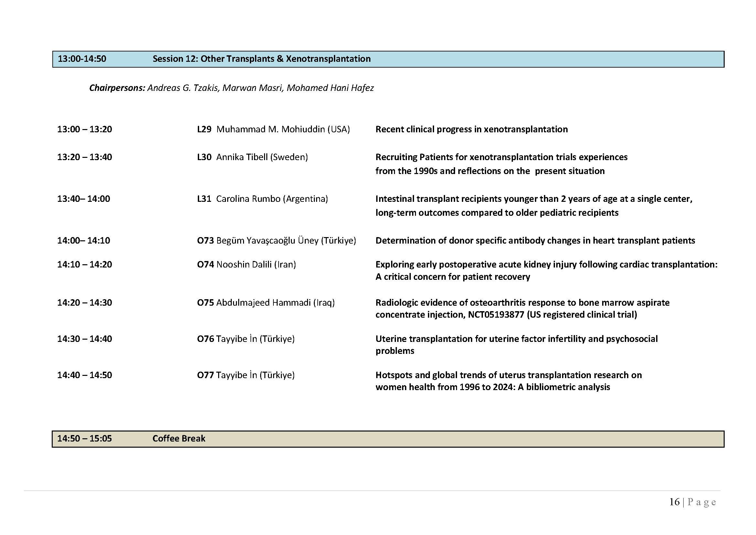Click 'Determination of donor specific antibody' title
756x535 pixels.
[535, 240]
